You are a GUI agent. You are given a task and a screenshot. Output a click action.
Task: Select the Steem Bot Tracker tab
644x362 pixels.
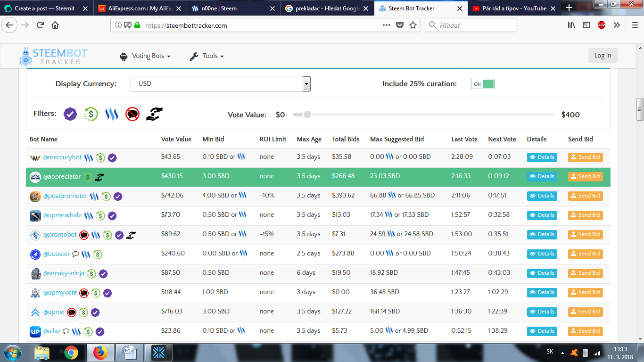coord(421,8)
